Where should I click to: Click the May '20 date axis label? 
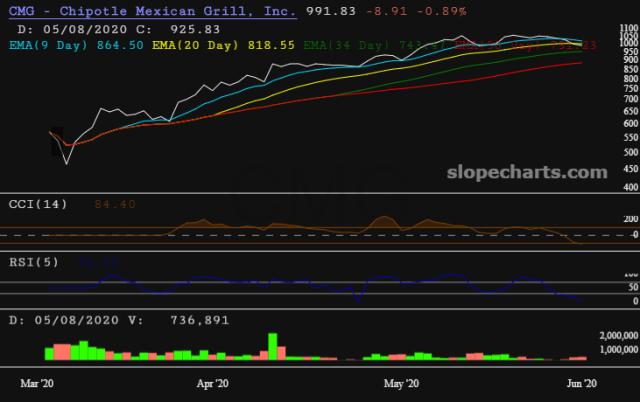coord(401,383)
